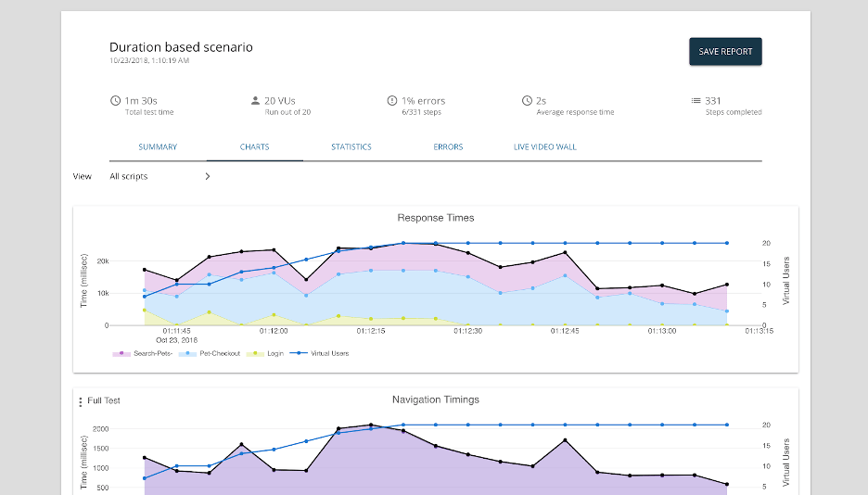Open the three-dot menu beside Full Test
This screenshot has height=495, width=868.
click(x=81, y=401)
